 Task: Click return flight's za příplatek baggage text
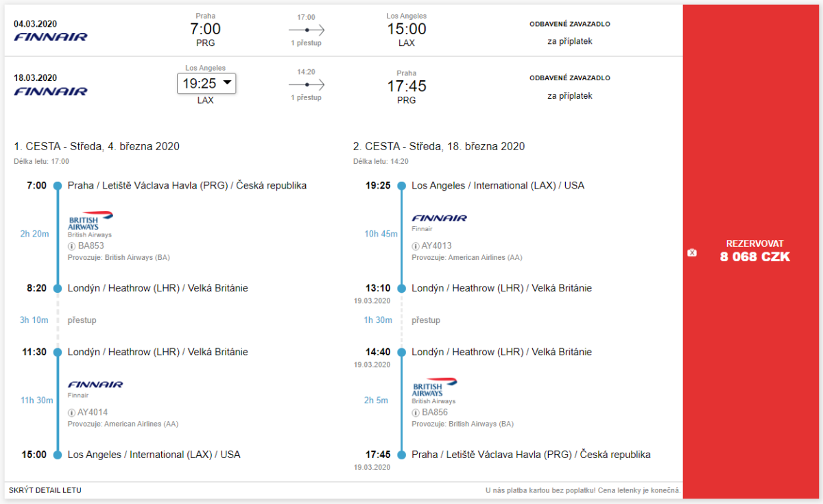[569, 96]
